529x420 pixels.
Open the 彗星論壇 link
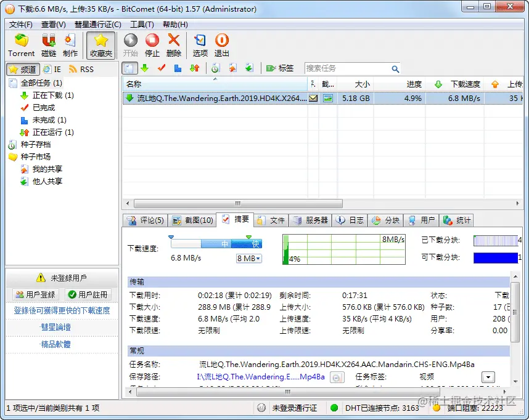click(55, 327)
